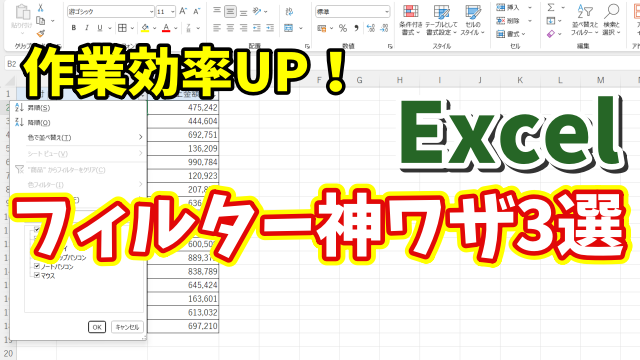Choose 降順(O) sort in filter menu

pyautogui.click(x=78, y=122)
